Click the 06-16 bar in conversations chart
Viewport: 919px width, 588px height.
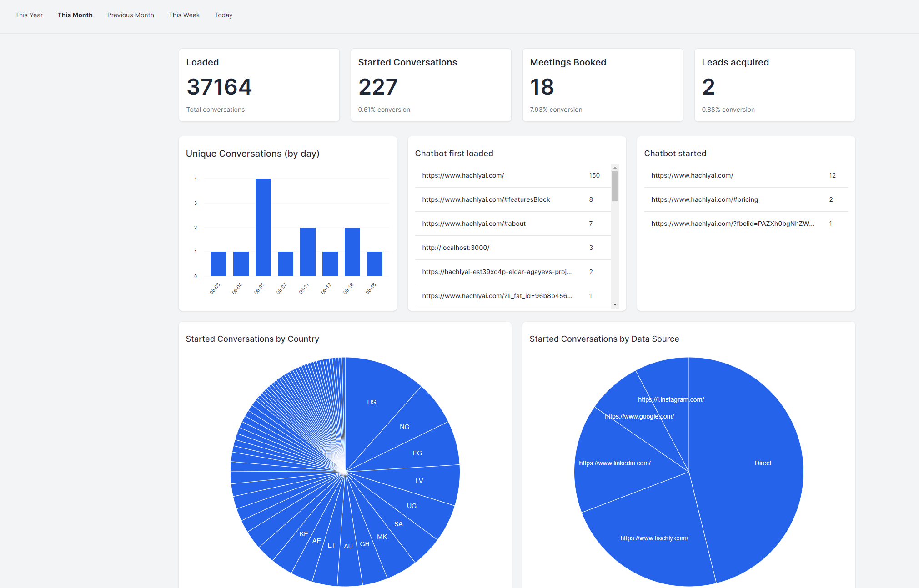coord(352,252)
